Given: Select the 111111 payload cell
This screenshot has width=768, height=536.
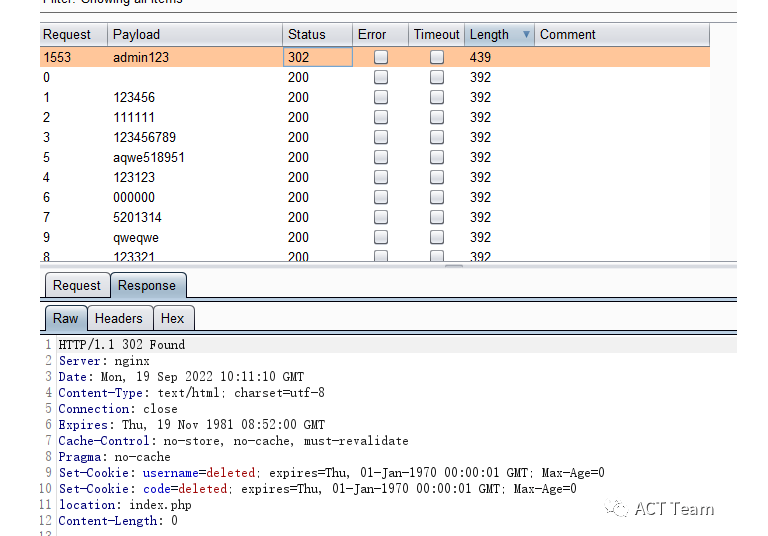Looking at the screenshot, I should 195,118.
